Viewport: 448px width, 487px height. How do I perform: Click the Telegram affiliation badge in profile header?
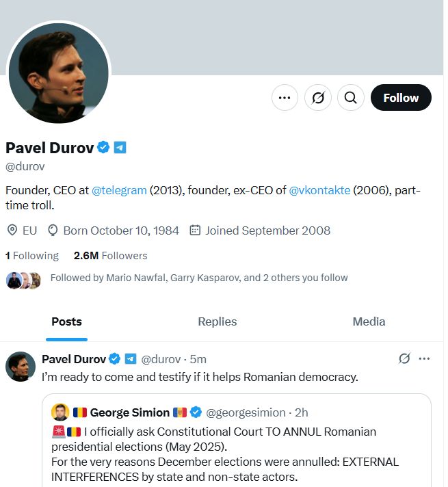(120, 148)
